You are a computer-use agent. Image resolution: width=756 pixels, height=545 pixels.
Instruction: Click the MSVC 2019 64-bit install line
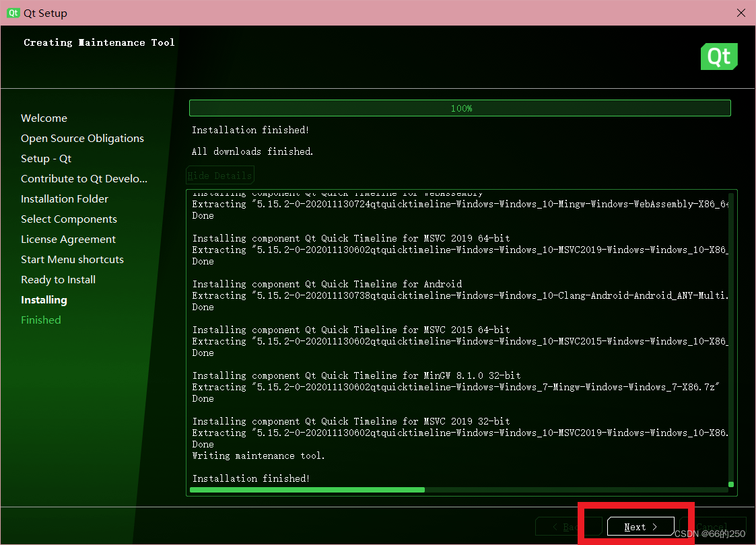pyautogui.click(x=351, y=238)
